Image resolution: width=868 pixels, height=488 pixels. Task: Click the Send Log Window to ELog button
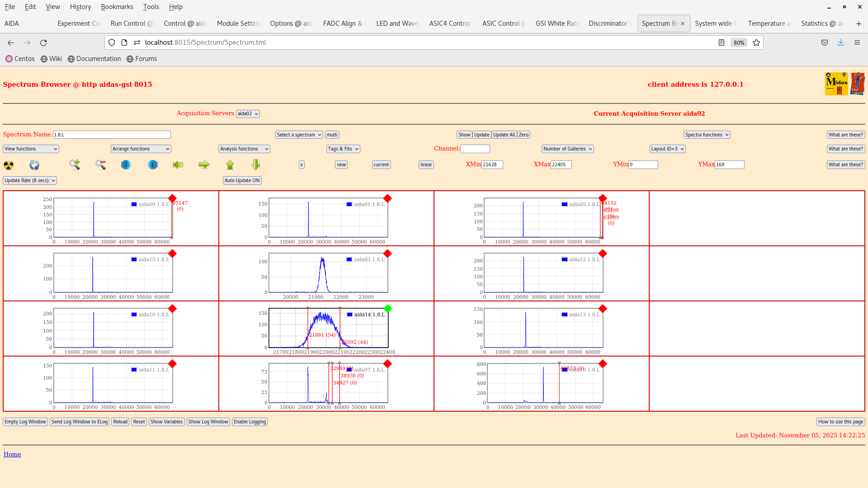pos(80,422)
